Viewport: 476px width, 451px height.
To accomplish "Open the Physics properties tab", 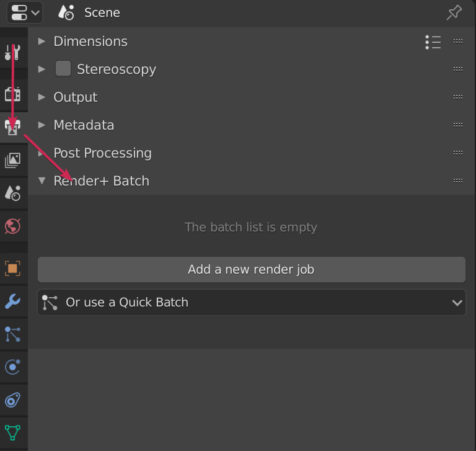I will point(13,367).
